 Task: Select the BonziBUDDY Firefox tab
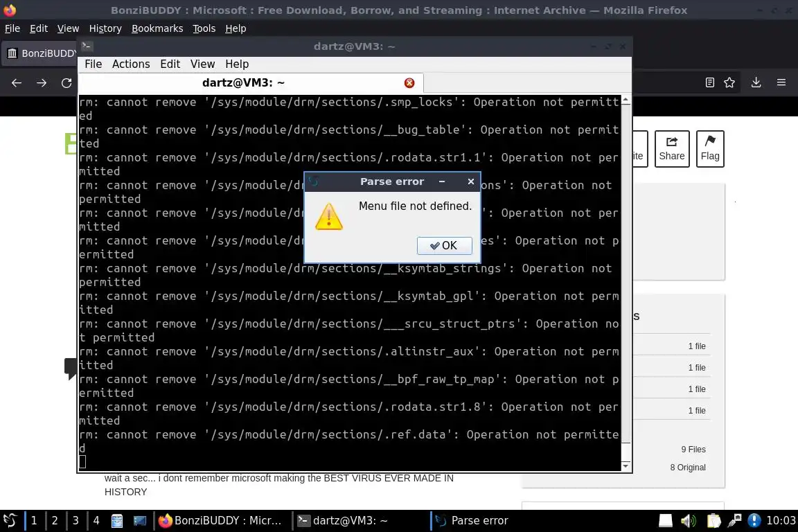point(41,53)
